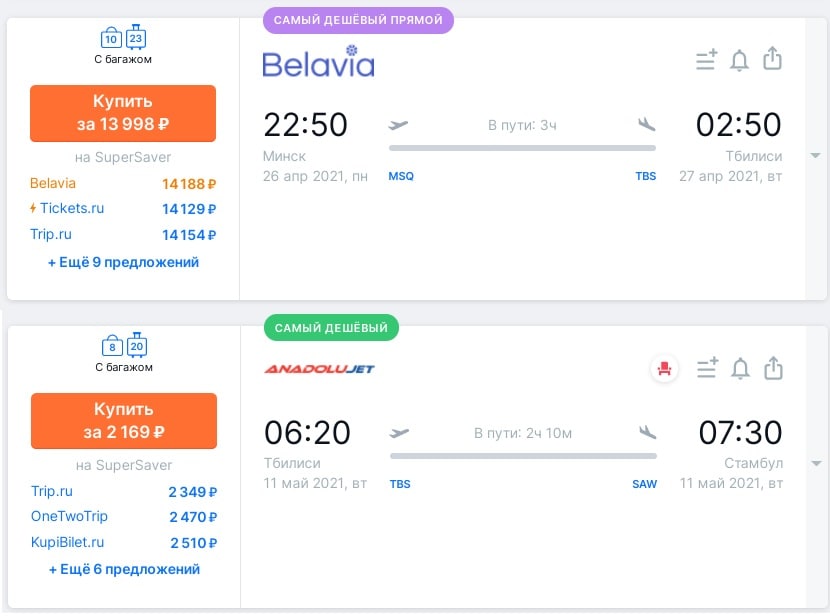Buy the AnadoluJet ticket for 2 169 ₽
Viewport: 830px width, 616px height.
click(x=124, y=421)
